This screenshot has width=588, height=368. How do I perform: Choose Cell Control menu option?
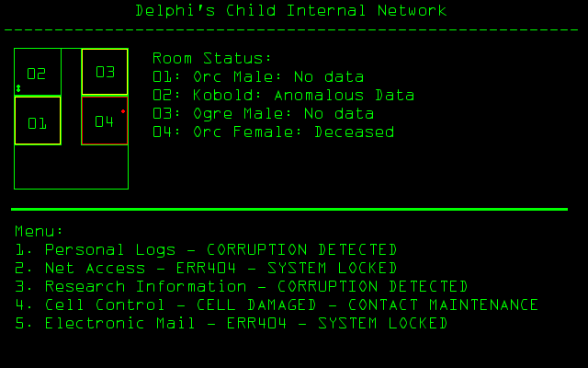(276, 305)
